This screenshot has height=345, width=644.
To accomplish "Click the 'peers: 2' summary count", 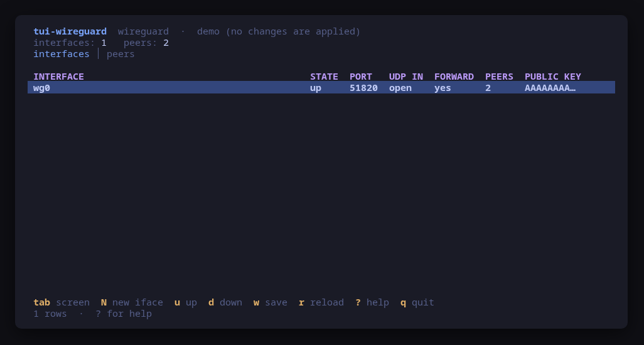I will pyautogui.click(x=146, y=43).
